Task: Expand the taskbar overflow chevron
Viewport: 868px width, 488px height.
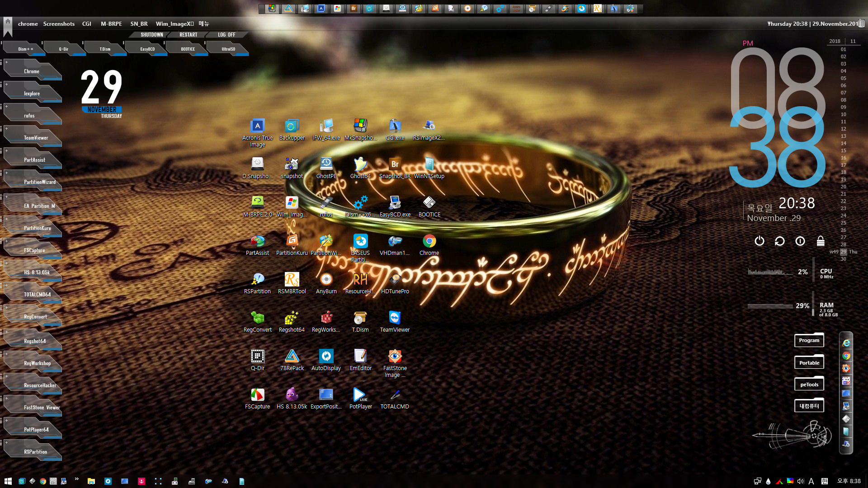Action: 76,479
